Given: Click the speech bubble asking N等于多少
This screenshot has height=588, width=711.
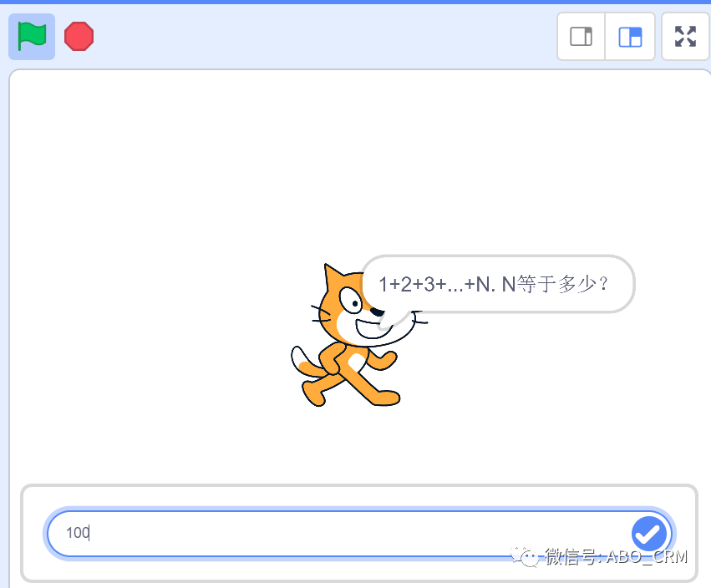Looking at the screenshot, I should click(498, 284).
